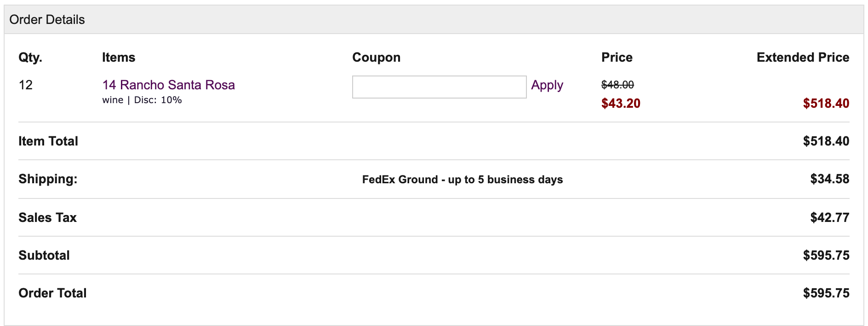The width and height of the screenshot is (868, 326).
Task: Click the Item Total label
Action: point(48,141)
